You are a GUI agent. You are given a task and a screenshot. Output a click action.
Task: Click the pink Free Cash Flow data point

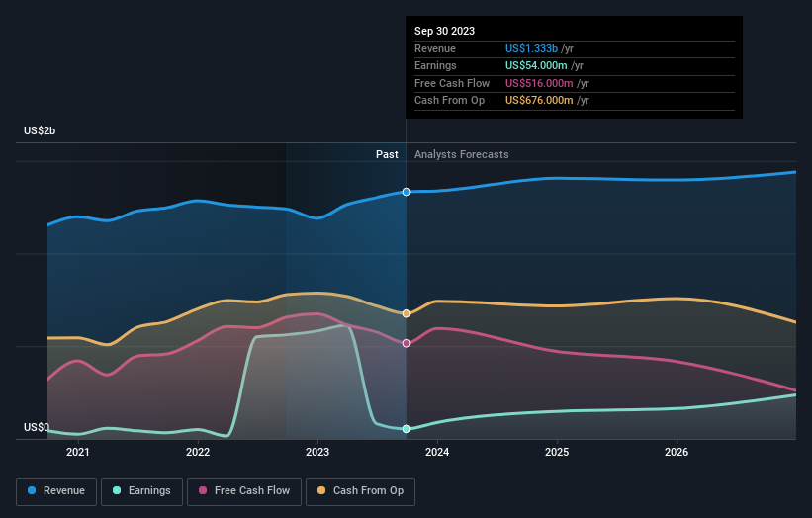[406, 343]
